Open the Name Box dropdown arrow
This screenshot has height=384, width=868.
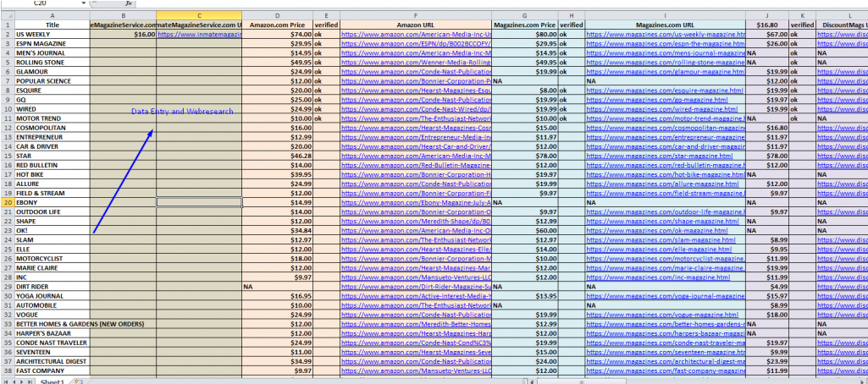(x=84, y=3)
